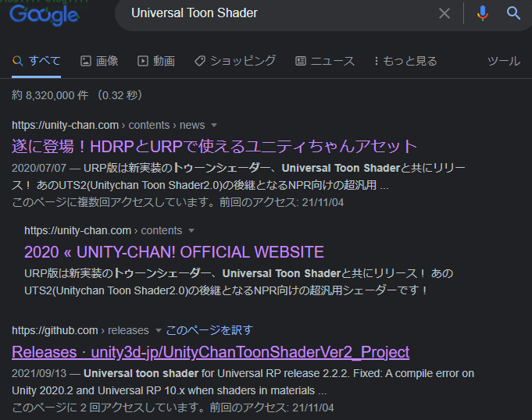Click the magnifier search button

click(513, 13)
